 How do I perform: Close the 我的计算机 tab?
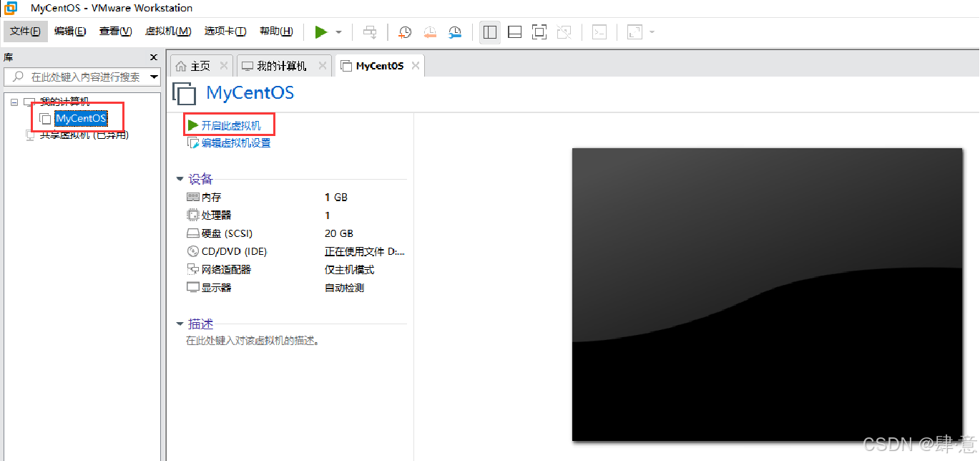click(323, 66)
